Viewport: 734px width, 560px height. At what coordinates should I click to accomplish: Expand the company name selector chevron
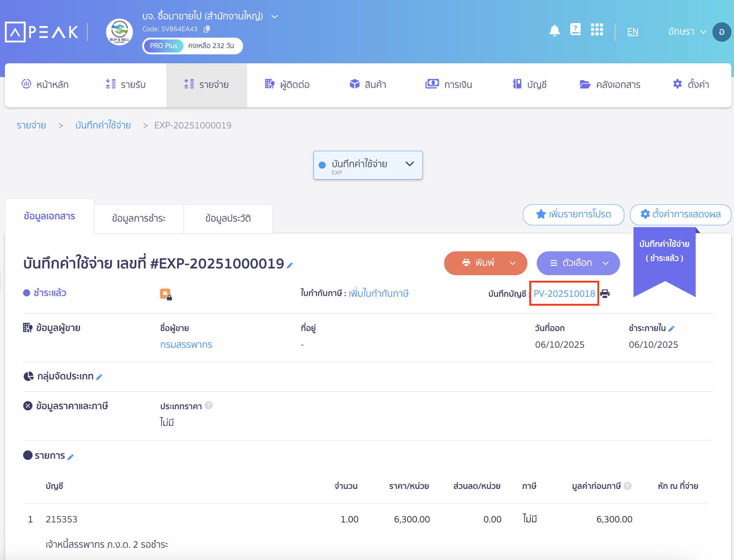(275, 17)
